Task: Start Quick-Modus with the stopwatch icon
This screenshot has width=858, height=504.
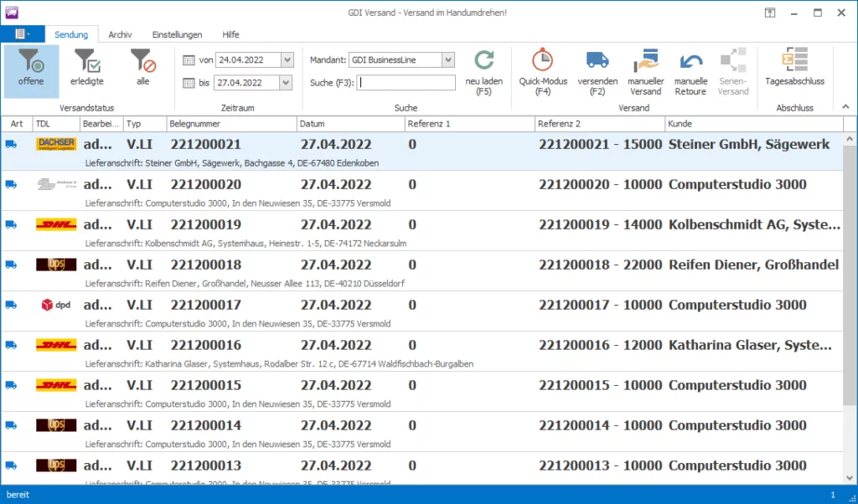Action: 543,61
